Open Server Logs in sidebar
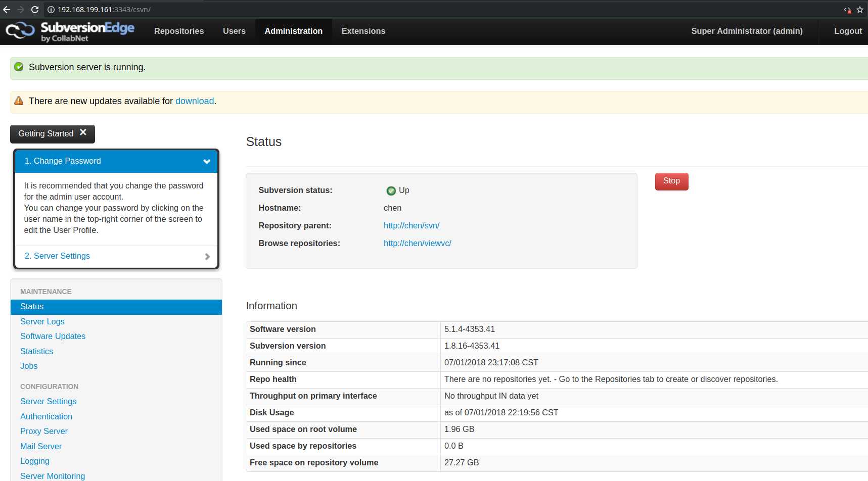 (42, 322)
